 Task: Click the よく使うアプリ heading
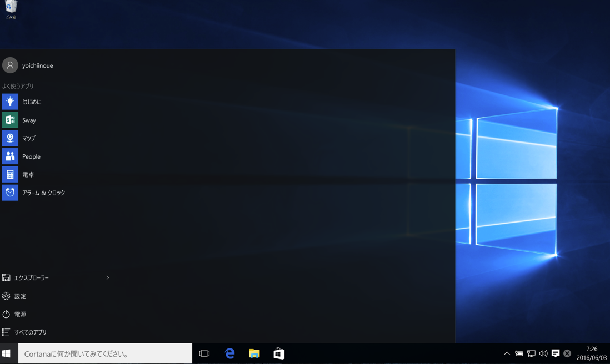pyautogui.click(x=18, y=86)
